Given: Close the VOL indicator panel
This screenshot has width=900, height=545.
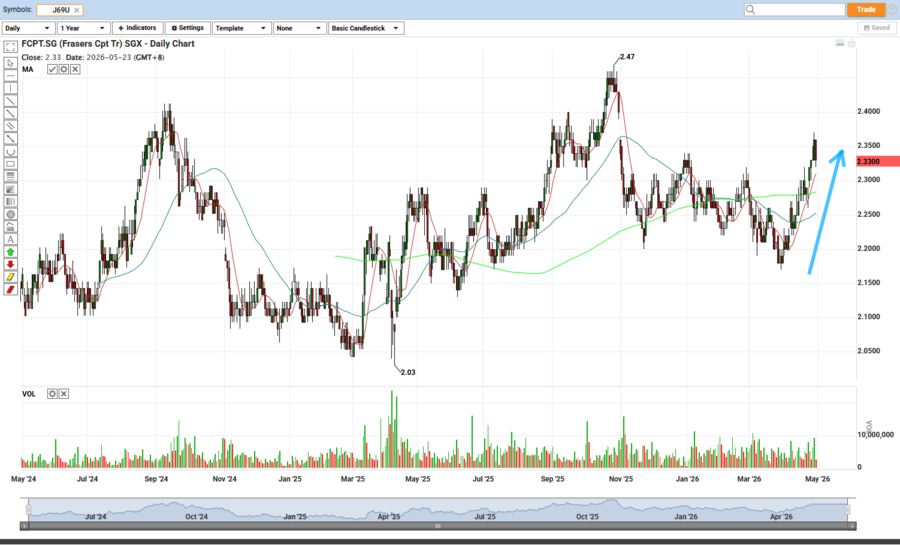Looking at the screenshot, I should [63, 394].
